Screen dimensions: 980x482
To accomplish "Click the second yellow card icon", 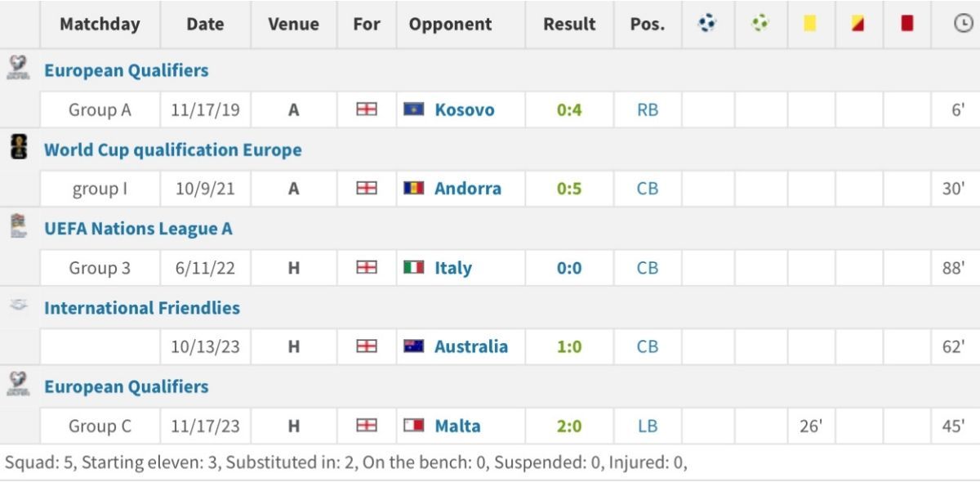I will 857,24.
